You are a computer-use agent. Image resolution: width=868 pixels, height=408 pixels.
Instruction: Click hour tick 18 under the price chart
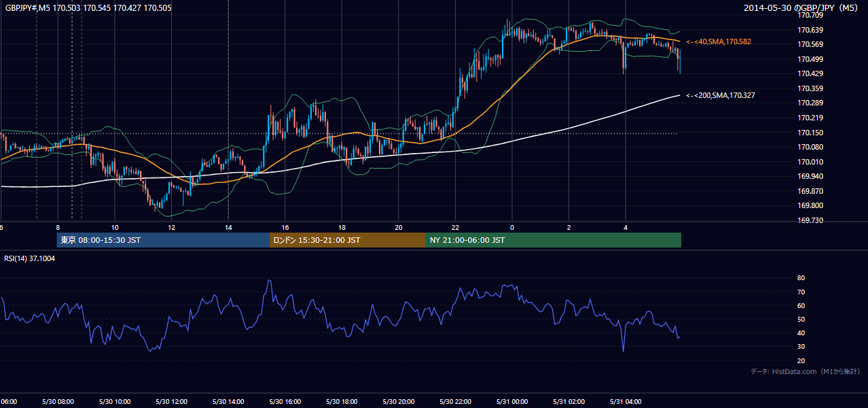click(342, 228)
